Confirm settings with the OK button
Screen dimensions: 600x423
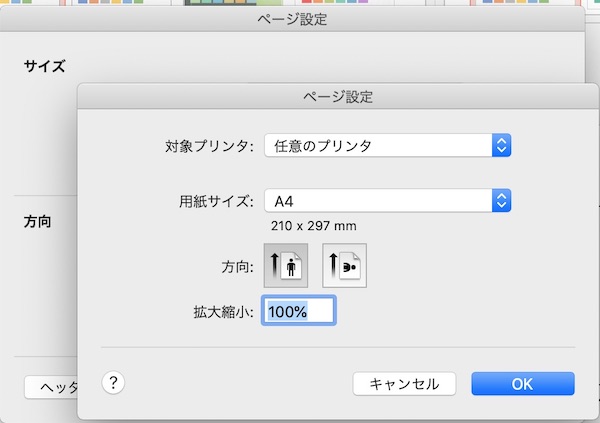[x=523, y=384]
